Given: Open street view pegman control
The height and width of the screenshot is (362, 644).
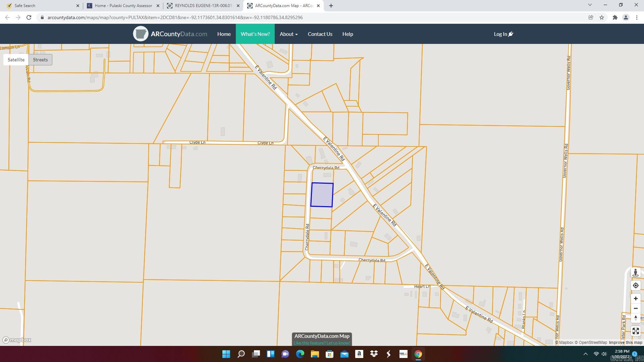Looking at the screenshot, I should [x=635, y=273].
